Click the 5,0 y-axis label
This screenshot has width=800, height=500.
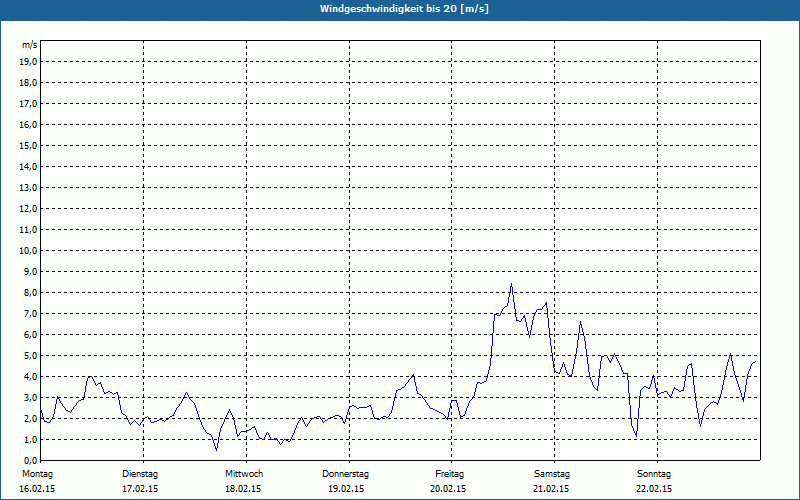30,355
